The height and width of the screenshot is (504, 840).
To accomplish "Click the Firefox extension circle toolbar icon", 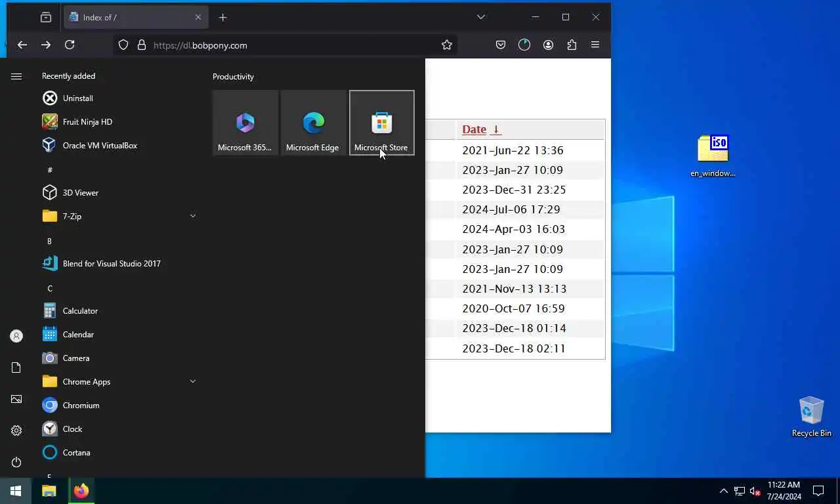I will [x=524, y=45].
